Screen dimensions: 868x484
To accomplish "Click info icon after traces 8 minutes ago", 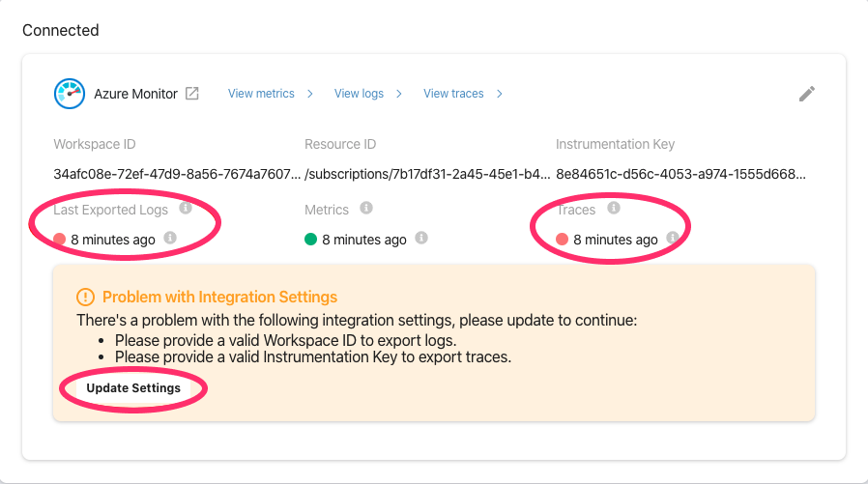I will click(x=672, y=238).
